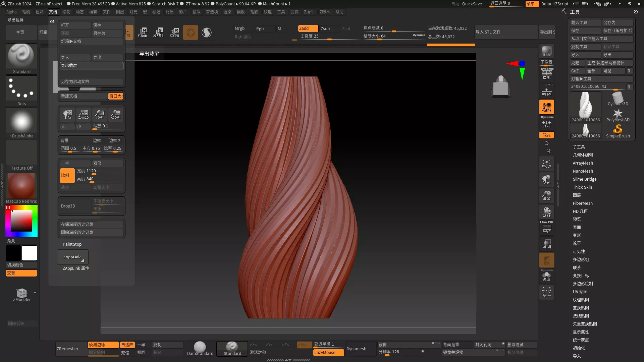644x362 pixels.
Task: Toggle Zsub mode
Action: (329, 28)
